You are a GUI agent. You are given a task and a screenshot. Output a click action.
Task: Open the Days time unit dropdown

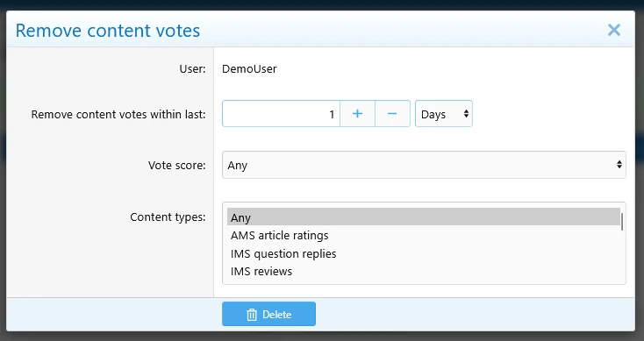(444, 114)
